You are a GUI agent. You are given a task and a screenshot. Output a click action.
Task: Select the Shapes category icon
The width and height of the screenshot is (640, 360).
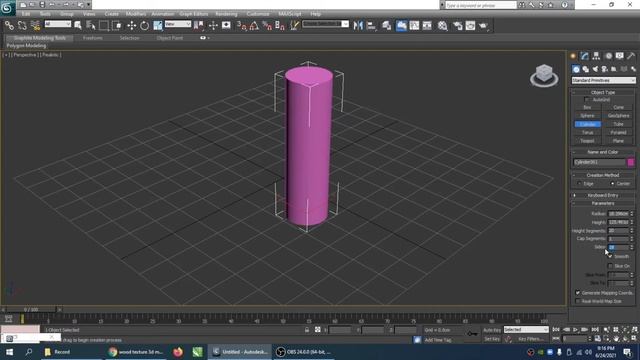pyautogui.click(x=586, y=69)
